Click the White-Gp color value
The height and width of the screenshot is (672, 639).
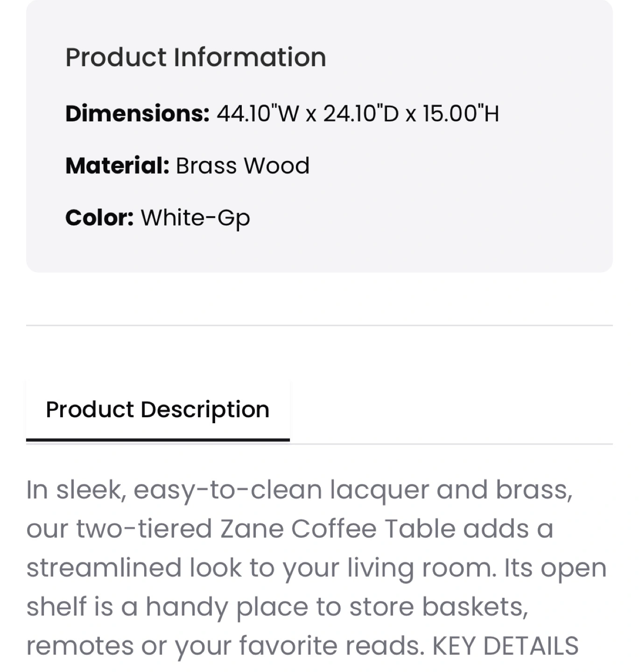click(x=196, y=218)
